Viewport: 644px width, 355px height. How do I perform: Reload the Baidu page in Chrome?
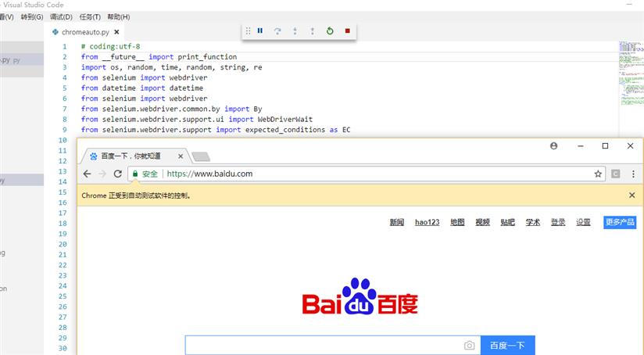click(x=118, y=174)
